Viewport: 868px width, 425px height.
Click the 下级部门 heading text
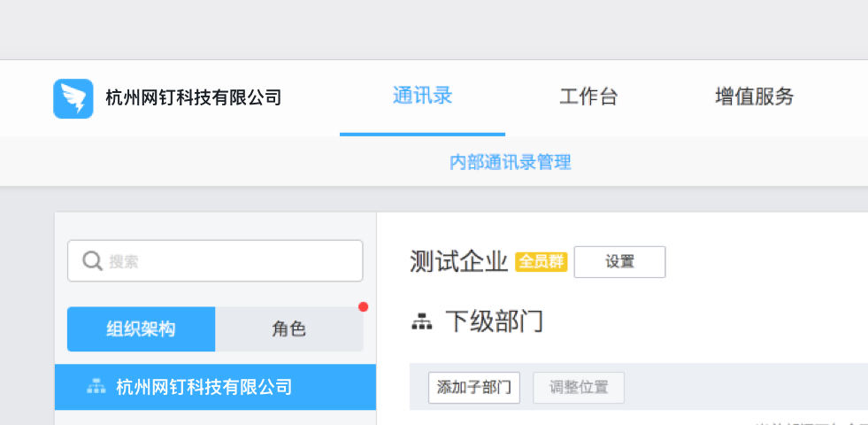(x=494, y=321)
